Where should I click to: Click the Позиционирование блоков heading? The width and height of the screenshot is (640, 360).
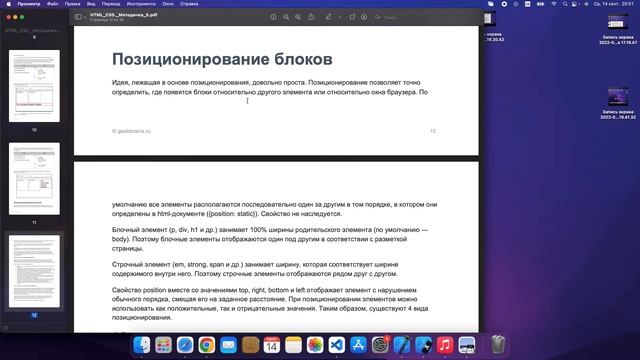tap(222, 59)
